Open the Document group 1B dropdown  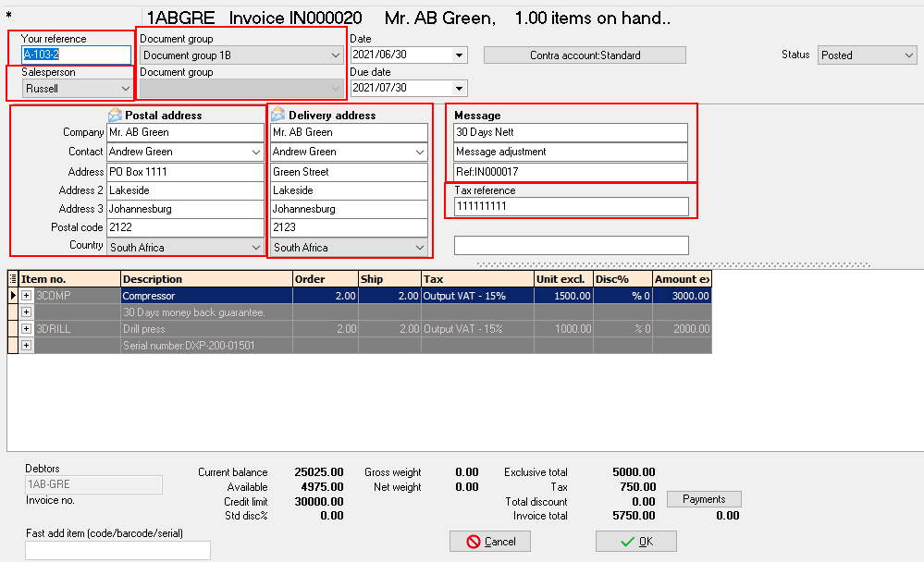click(336, 55)
